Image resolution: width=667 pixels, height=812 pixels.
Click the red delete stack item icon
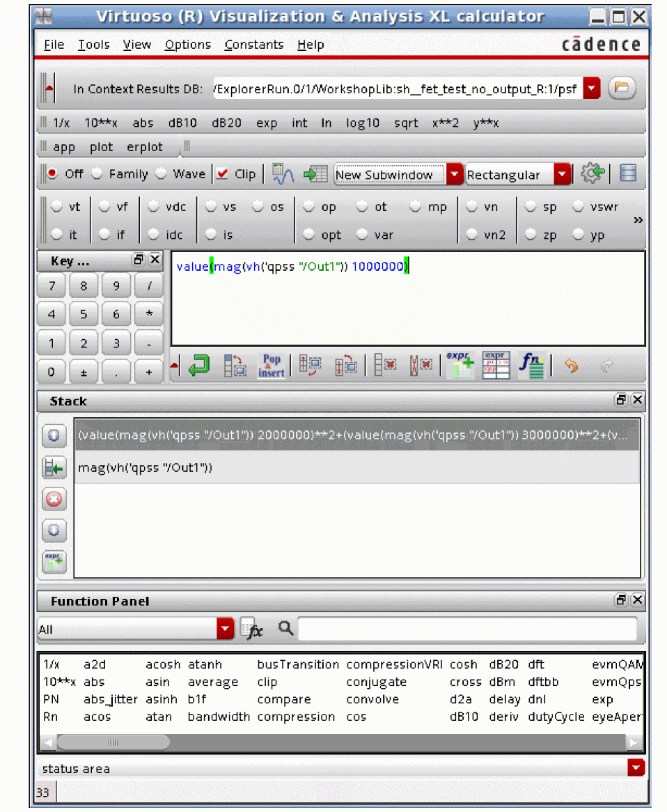coord(54,499)
